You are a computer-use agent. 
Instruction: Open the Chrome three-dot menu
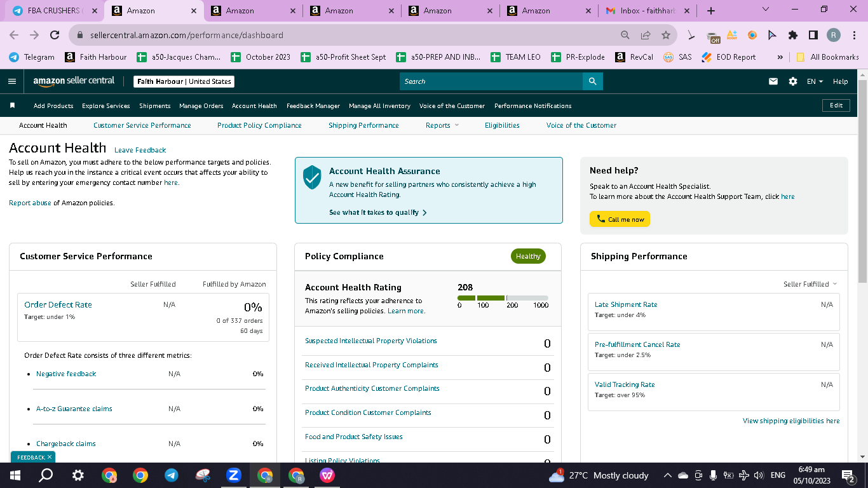[854, 35]
